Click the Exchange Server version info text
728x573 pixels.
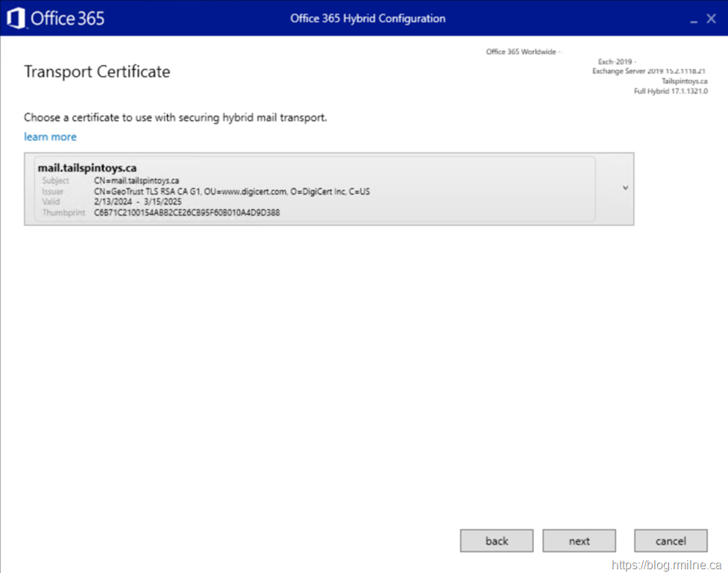[649, 71]
